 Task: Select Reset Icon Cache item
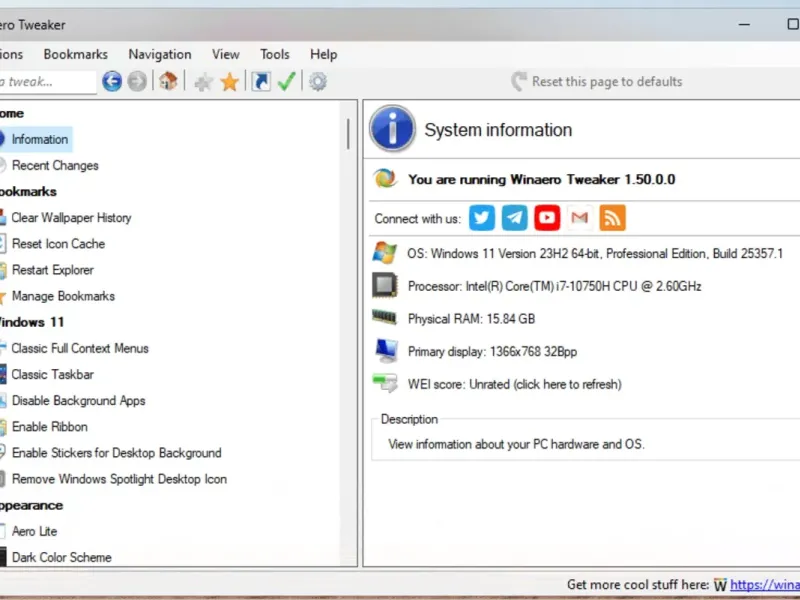point(58,243)
